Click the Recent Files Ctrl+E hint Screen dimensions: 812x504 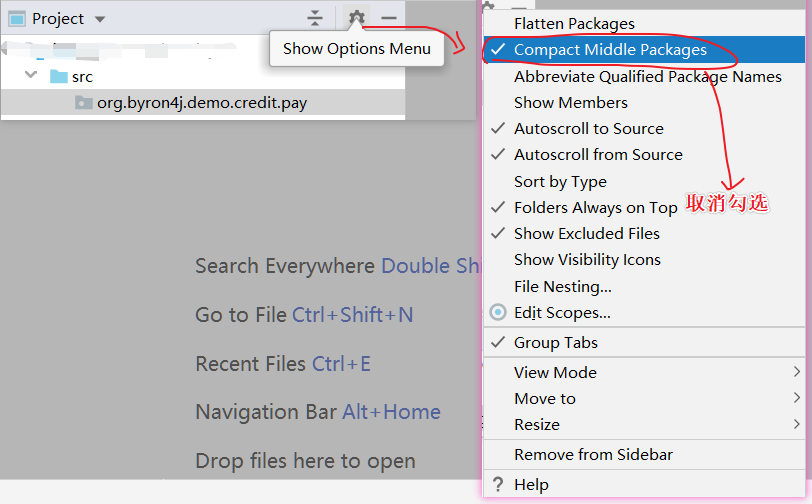pyautogui.click(x=283, y=364)
